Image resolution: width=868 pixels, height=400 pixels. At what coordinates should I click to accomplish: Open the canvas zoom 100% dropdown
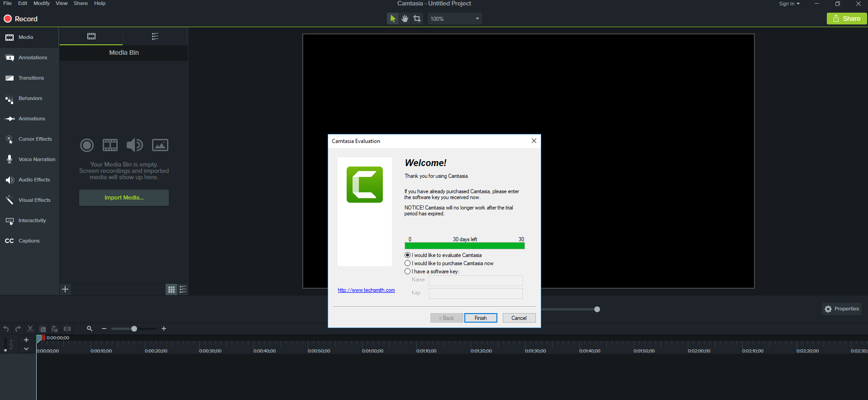pos(454,19)
